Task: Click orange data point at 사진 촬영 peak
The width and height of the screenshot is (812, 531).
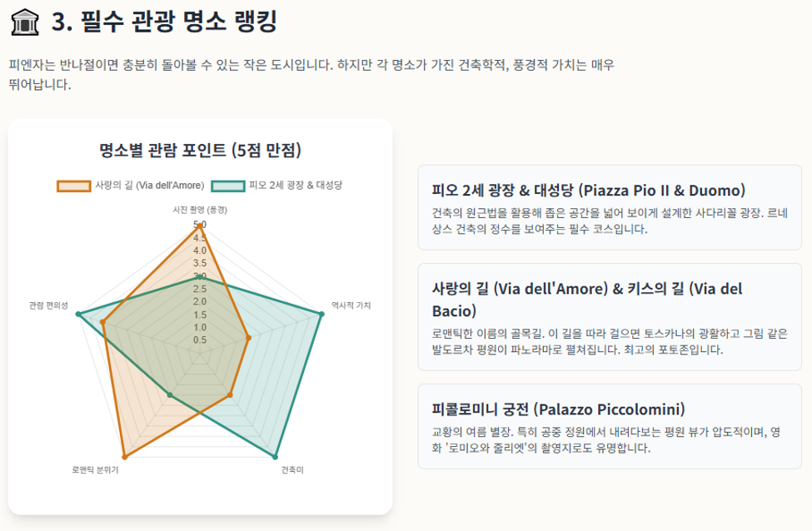Action: coord(200,225)
